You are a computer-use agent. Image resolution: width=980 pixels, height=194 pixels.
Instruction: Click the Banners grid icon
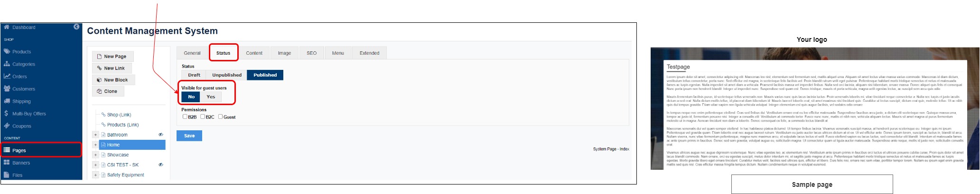(x=7, y=163)
